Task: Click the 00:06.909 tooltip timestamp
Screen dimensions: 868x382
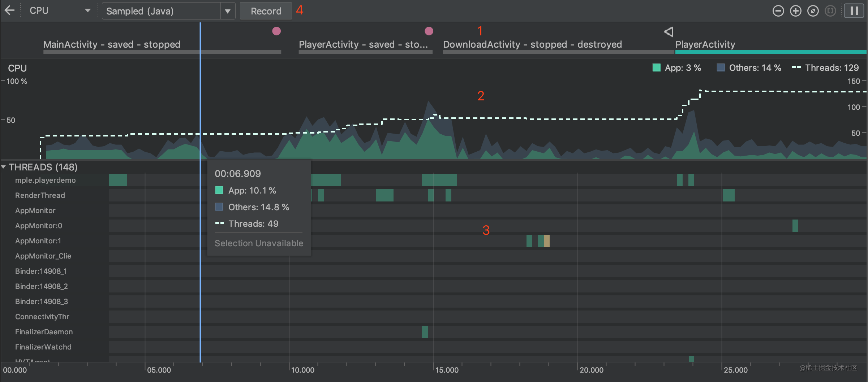Action: [x=238, y=174]
